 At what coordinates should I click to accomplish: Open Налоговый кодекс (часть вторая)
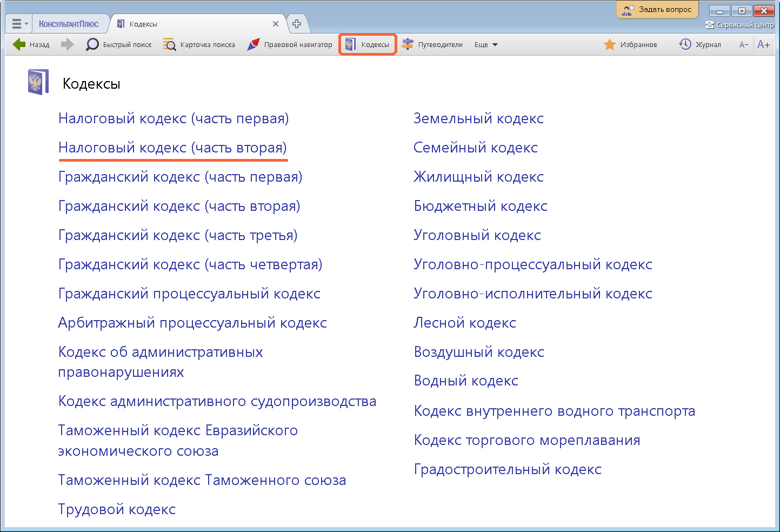172,148
